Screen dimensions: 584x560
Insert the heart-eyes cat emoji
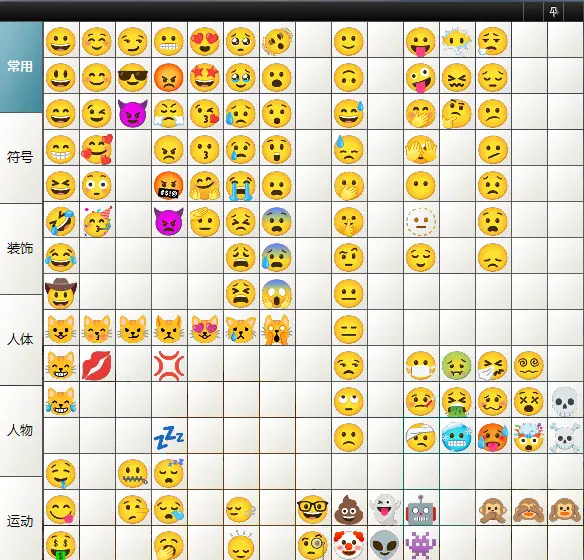click(204, 329)
